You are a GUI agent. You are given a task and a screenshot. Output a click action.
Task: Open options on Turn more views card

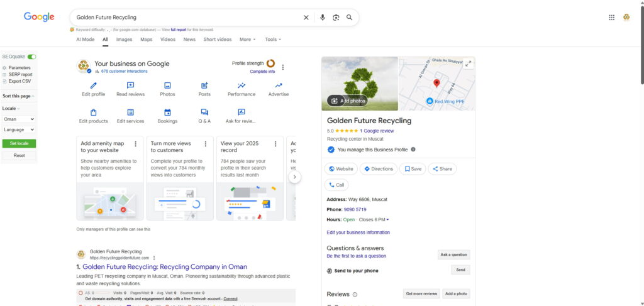pos(206,144)
